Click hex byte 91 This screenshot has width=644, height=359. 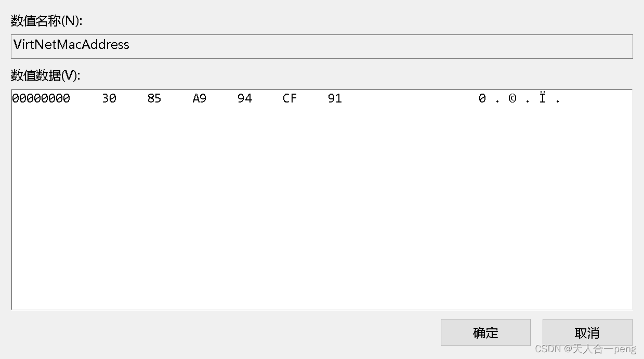click(335, 98)
